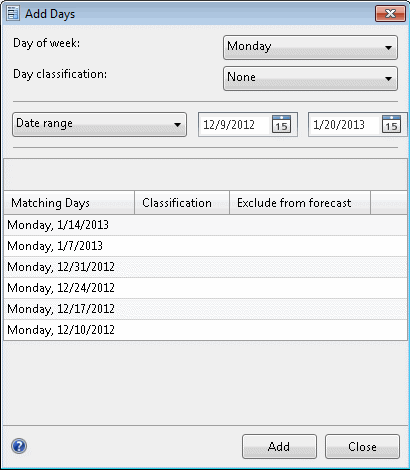Open the end date calendar picker icon
This screenshot has height=470, width=410.
tap(391, 124)
